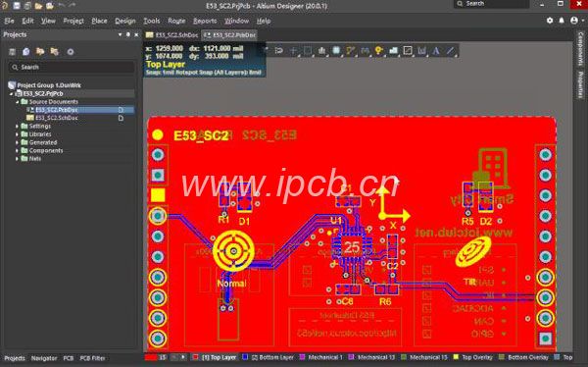Open the Navigator panel tab
The image size is (588, 367).
click(x=44, y=358)
